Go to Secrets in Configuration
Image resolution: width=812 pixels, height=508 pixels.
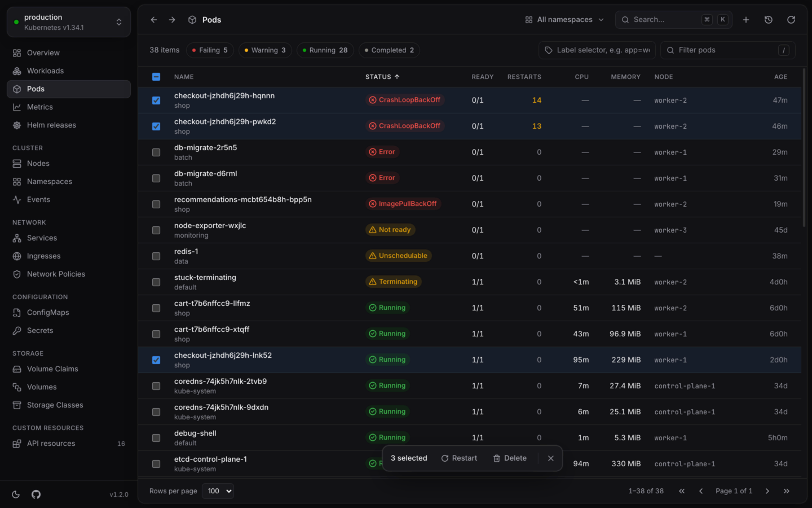pyautogui.click(x=69, y=331)
